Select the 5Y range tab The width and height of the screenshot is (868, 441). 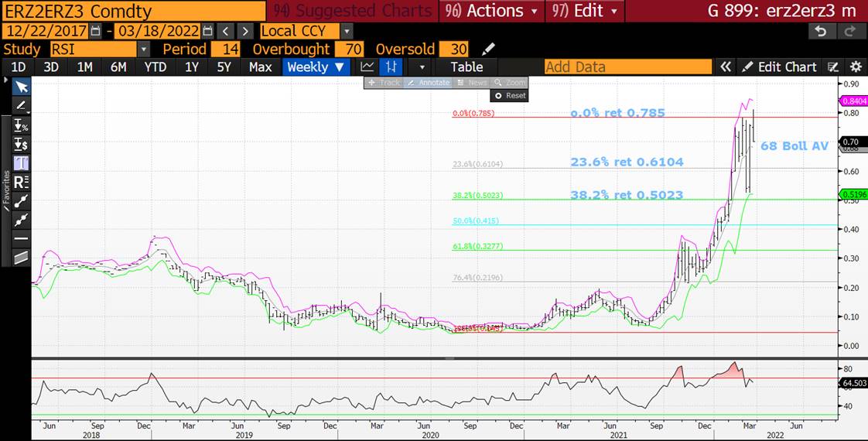click(224, 67)
